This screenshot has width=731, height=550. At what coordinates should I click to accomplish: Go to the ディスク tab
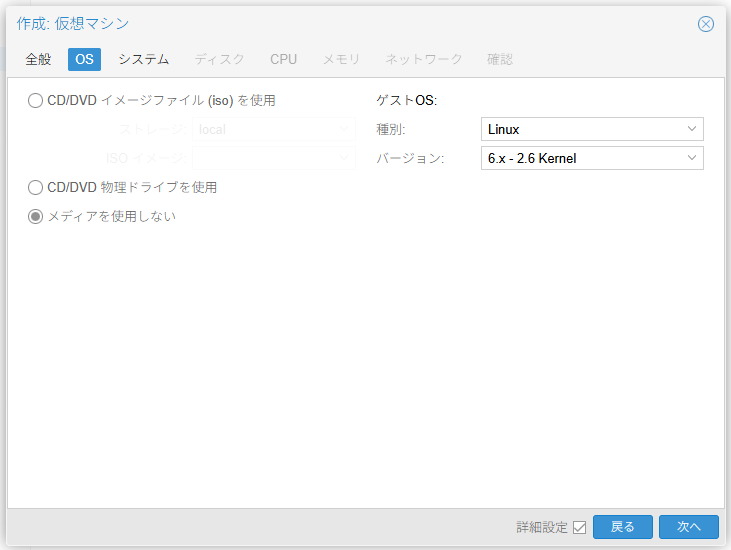point(219,59)
